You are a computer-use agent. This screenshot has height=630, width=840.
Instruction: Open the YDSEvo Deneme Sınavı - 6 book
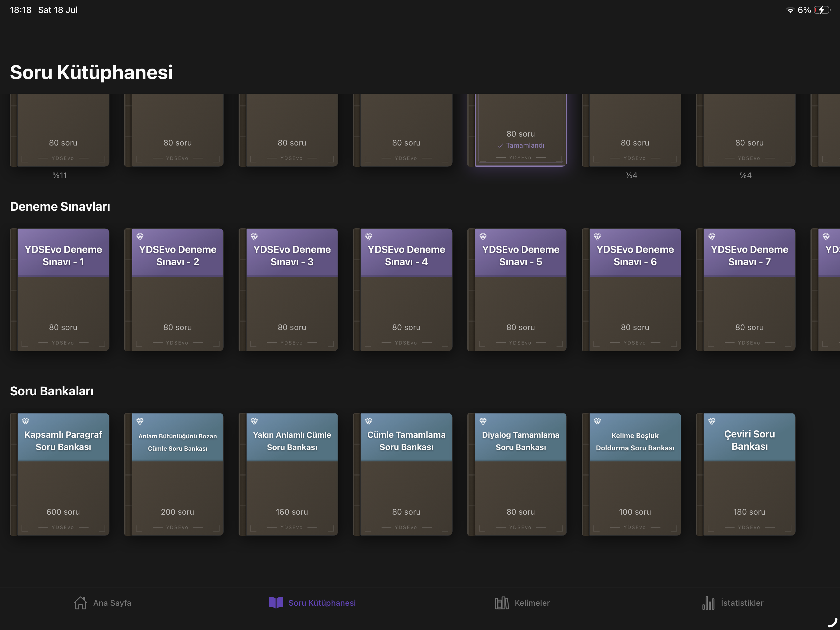pyautogui.click(x=631, y=289)
